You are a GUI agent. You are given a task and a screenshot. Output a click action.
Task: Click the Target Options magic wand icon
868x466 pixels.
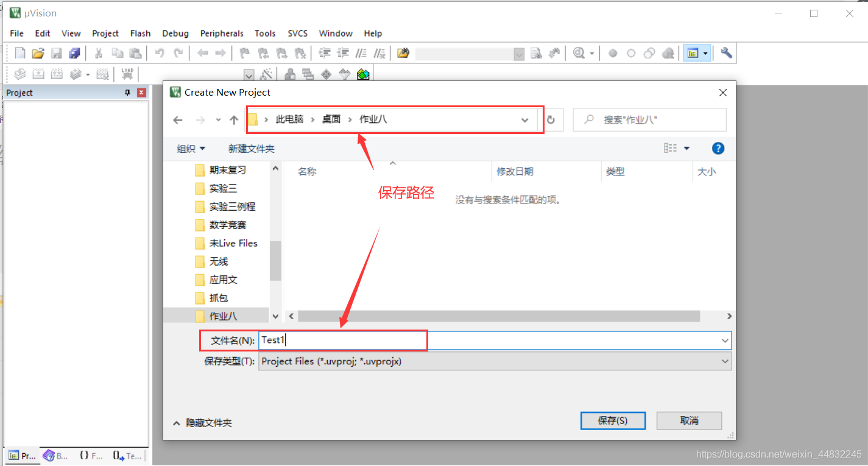[x=266, y=74]
